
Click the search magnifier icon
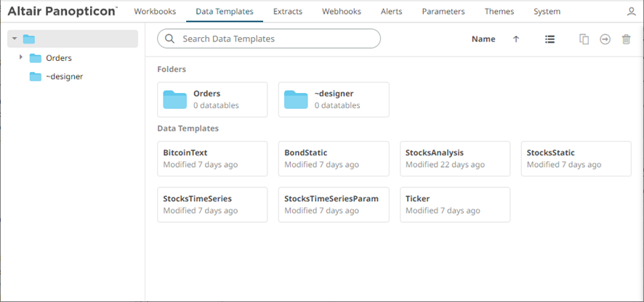pyautogui.click(x=170, y=38)
